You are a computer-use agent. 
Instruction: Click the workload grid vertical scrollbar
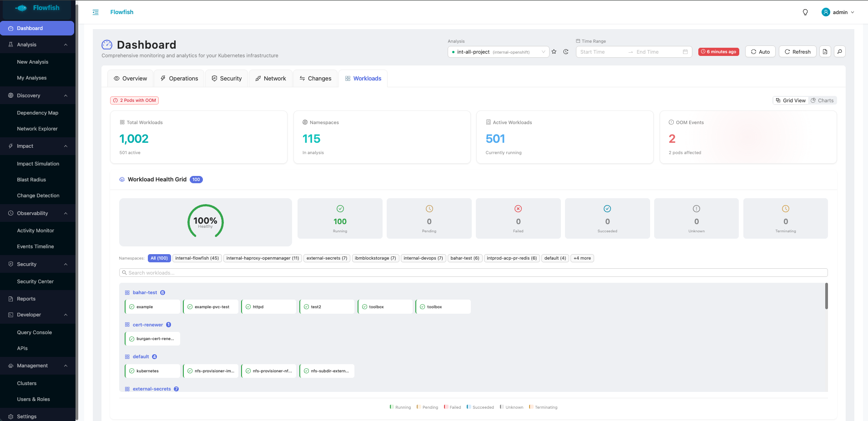pyautogui.click(x=826, y=296)
